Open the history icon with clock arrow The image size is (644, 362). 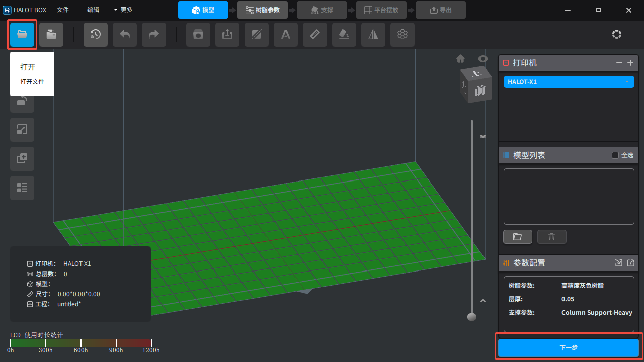96,35
